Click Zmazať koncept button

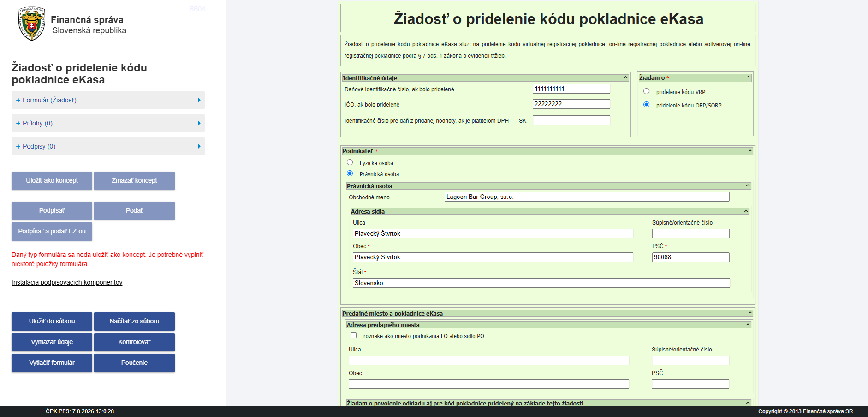134,181
